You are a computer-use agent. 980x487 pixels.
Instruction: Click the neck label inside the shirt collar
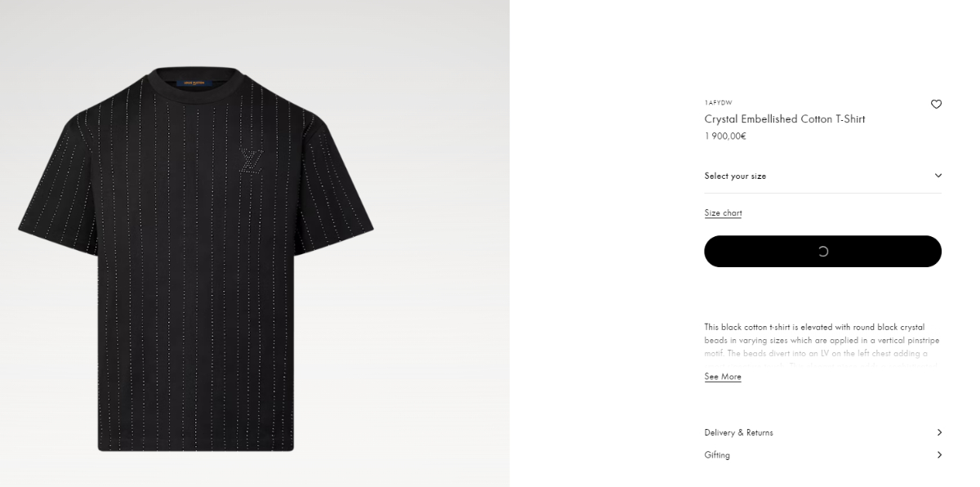pyautogui.click(x=196, y=83)
